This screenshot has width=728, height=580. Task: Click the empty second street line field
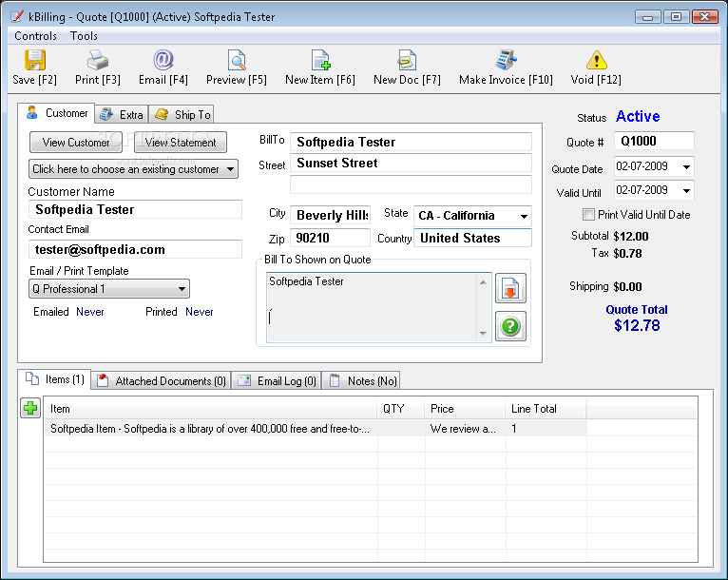coord(411,184)
